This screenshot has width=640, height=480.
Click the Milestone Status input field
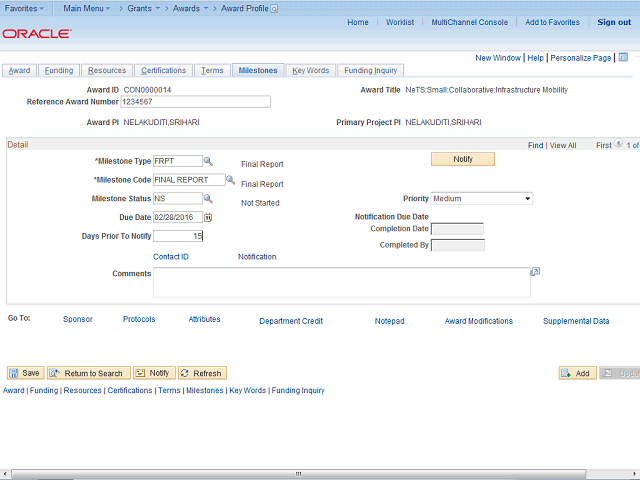[x=178, y=199]
